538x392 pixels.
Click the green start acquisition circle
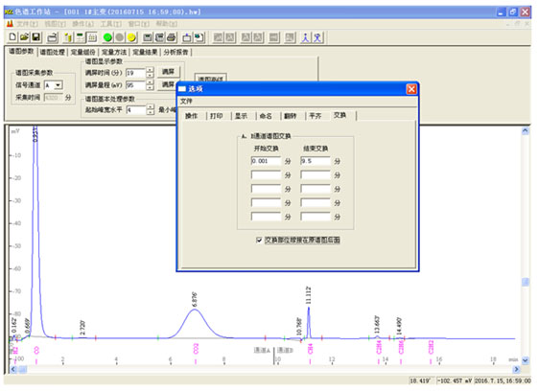(x=107, y=37)
